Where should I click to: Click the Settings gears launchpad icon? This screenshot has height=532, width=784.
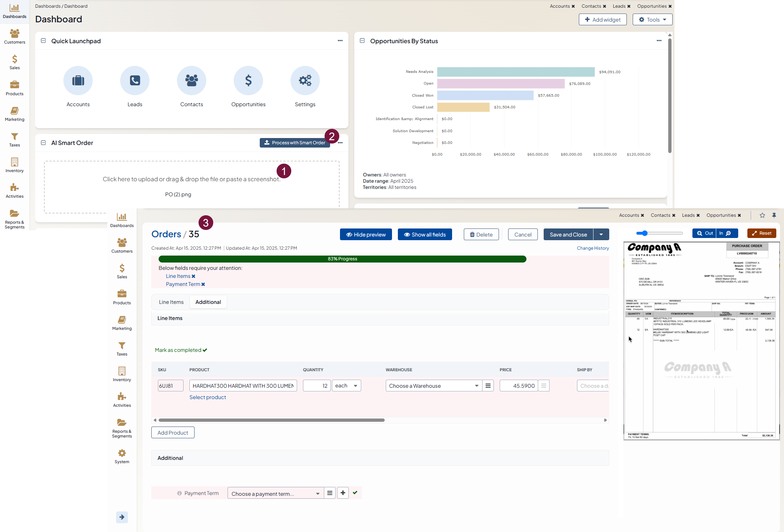[305, 81]
